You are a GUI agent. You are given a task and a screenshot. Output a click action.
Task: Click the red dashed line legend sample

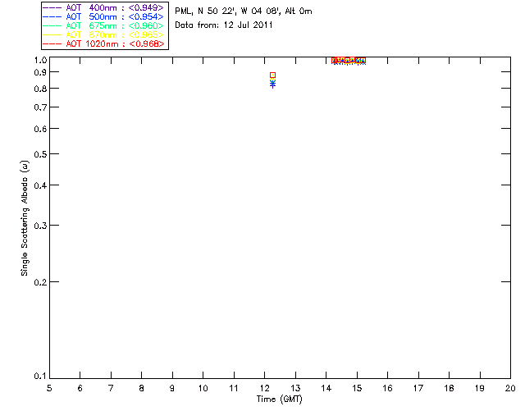click(x=52, y=43)
